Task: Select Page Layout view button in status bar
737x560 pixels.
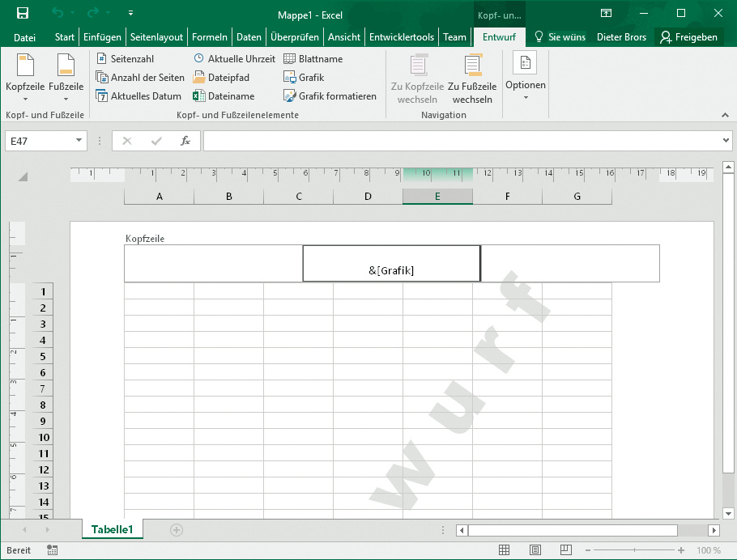Action: pyautogui.click(x=535, y=550)
